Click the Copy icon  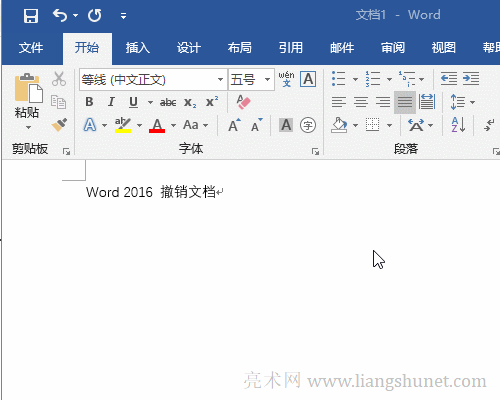coord(58,102)
